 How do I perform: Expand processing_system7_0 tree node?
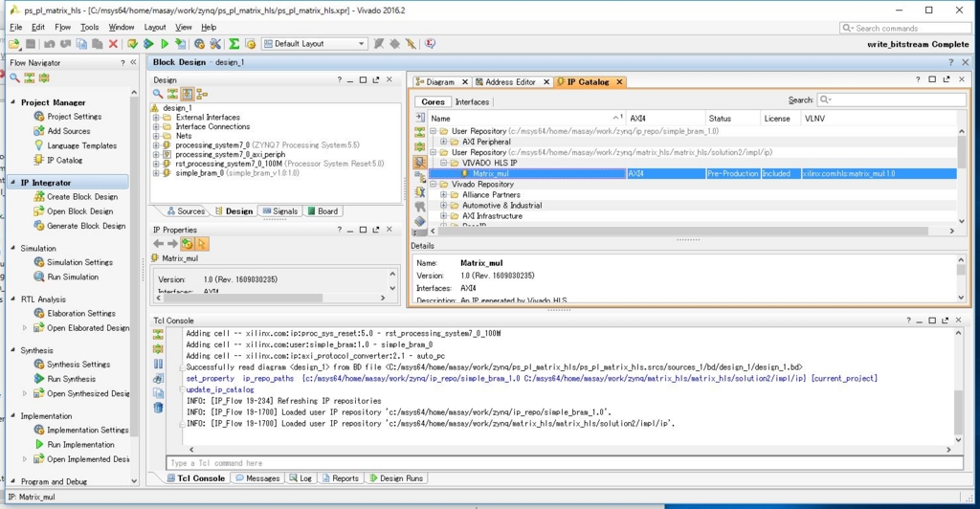pos(156,144)
